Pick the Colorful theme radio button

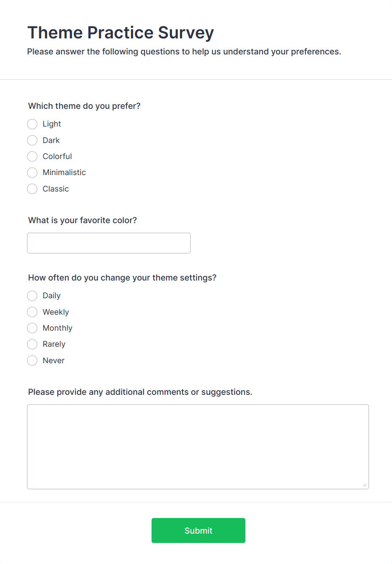pyautogui.click(x=32, y=157)
